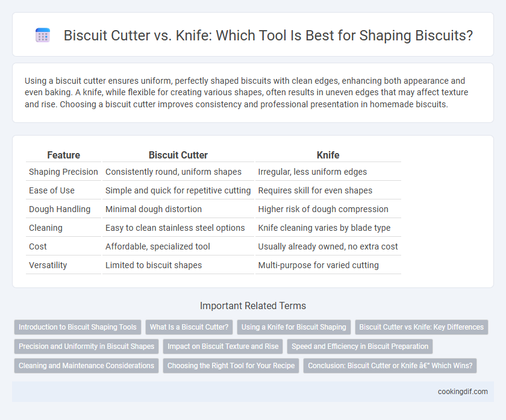Open the Introduction to Biscuit Shaping Tools tag

pyautogui.click(x=78, y=327)
